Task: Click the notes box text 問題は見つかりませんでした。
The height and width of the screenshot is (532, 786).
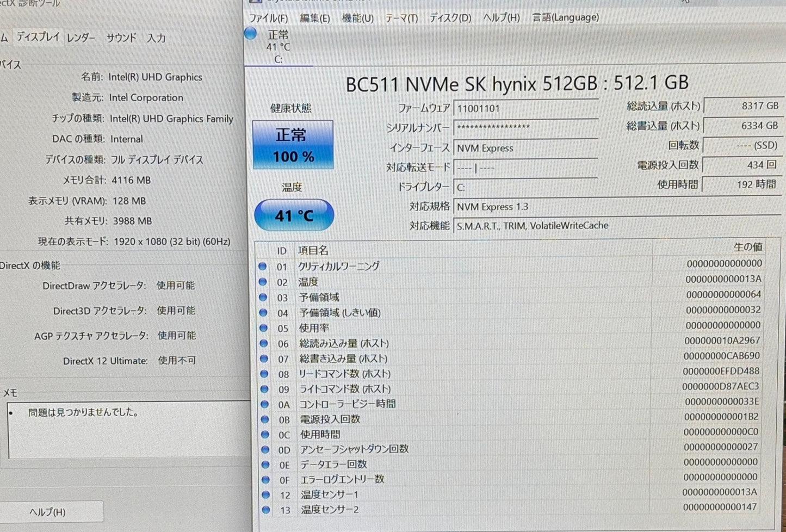Action: (x=83, y=412)
